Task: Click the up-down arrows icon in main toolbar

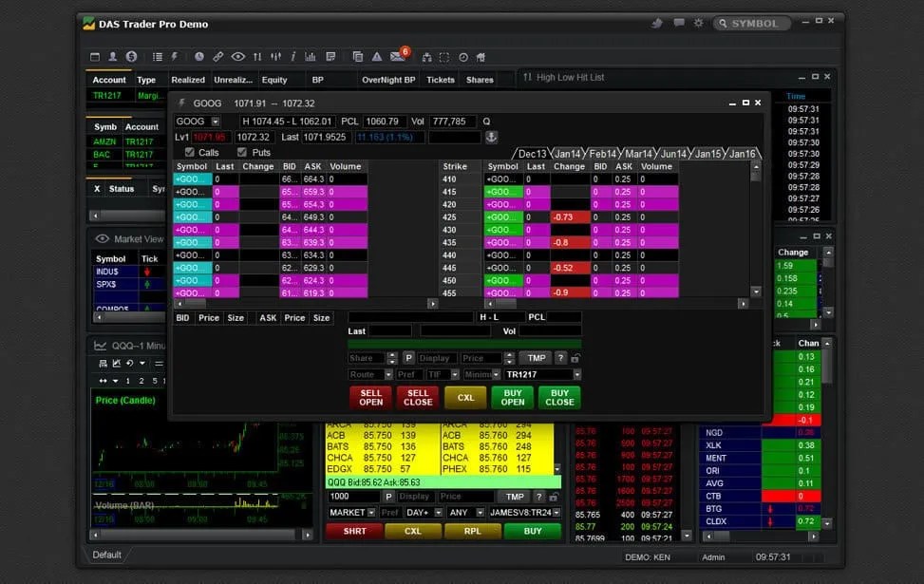Action: point(257,57)
